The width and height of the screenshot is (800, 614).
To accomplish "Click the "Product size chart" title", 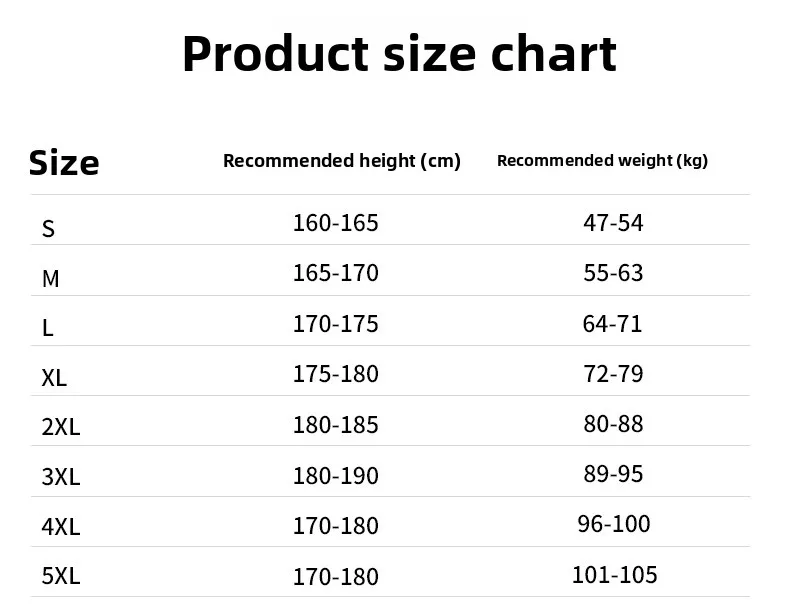I will [399, 54].
